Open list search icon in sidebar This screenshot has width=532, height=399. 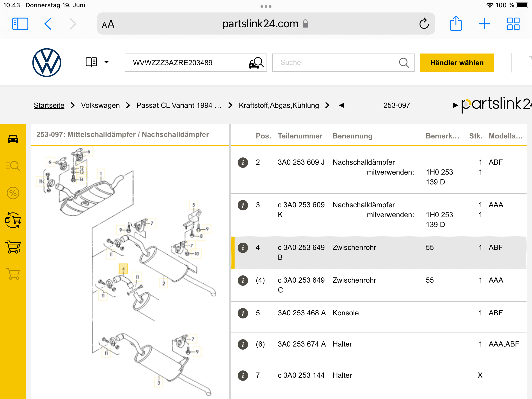click(13, 166)
